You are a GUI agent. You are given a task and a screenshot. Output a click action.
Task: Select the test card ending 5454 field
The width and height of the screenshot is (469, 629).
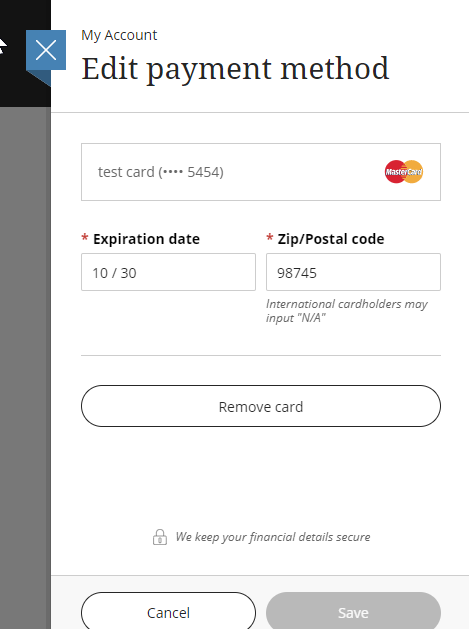tap(261, 172)
